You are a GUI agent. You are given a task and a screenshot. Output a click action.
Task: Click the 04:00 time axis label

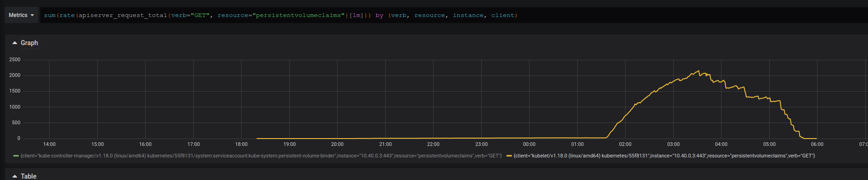coord(721,144)
